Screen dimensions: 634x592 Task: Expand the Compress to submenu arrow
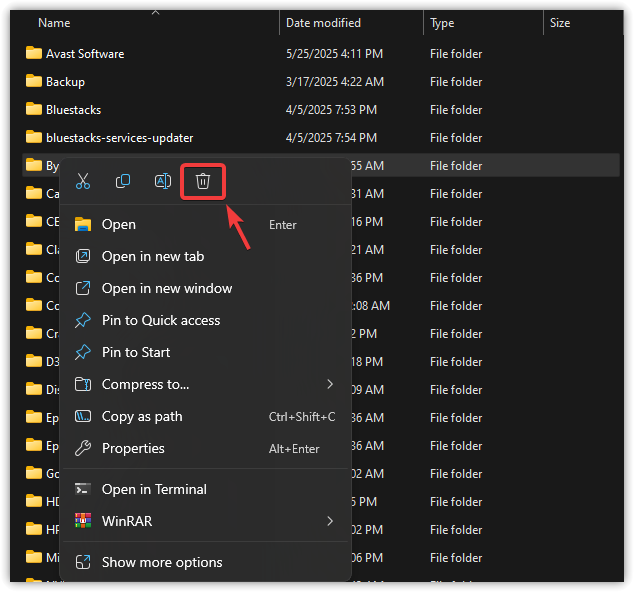(x=330, y=384)
